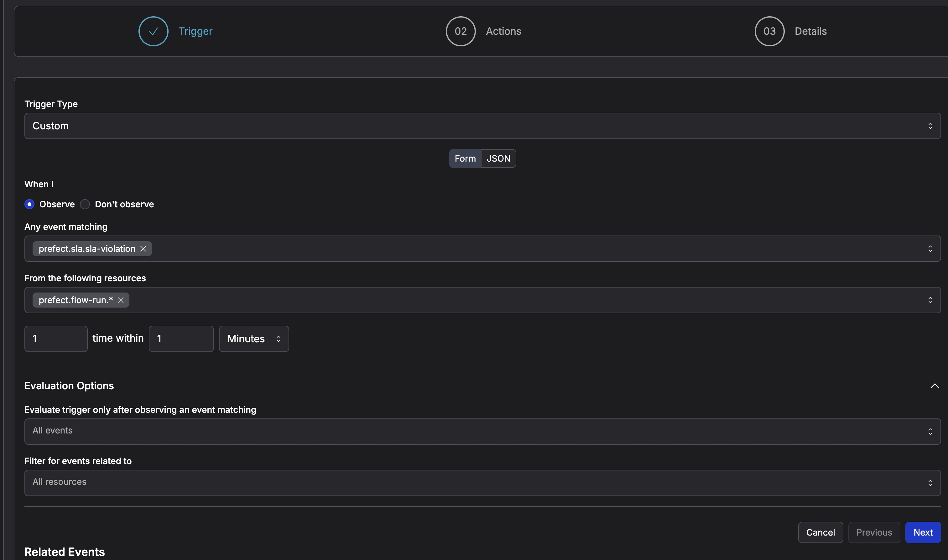Screen dimensions: 948x560
Task: Click the chevron on Trigger Type selector
Action: coord(930,126)
